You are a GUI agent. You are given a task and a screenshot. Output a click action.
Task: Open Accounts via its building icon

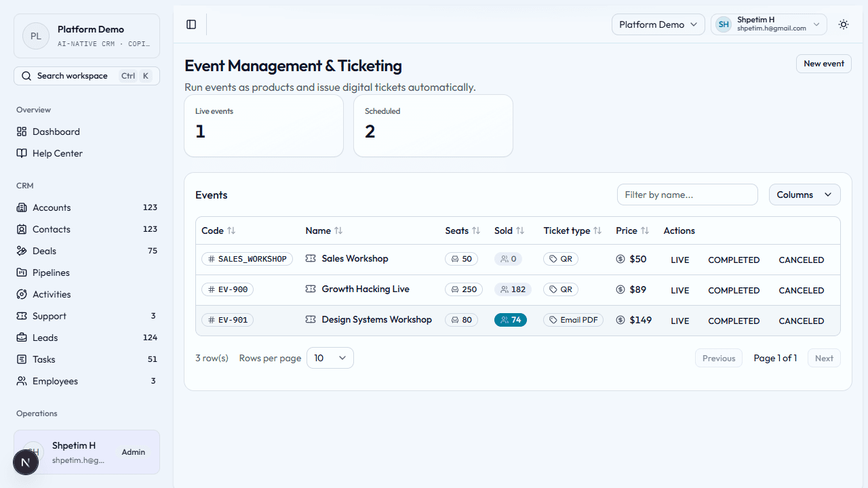click(x=22, y=207)
